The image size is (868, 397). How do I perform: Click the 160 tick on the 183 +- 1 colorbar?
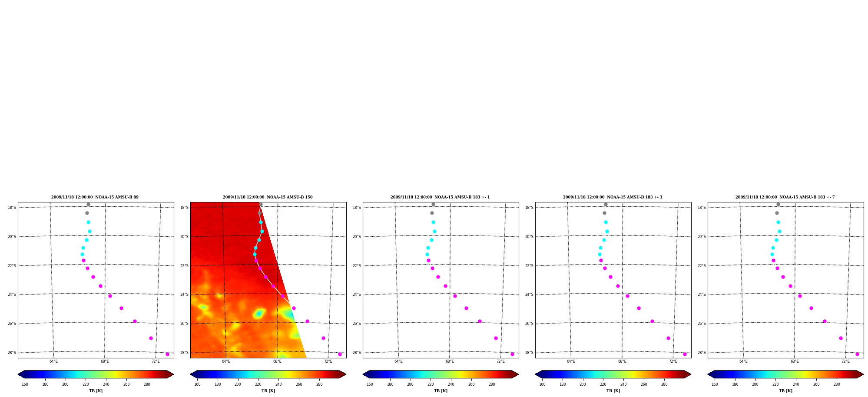coord(370,384)
